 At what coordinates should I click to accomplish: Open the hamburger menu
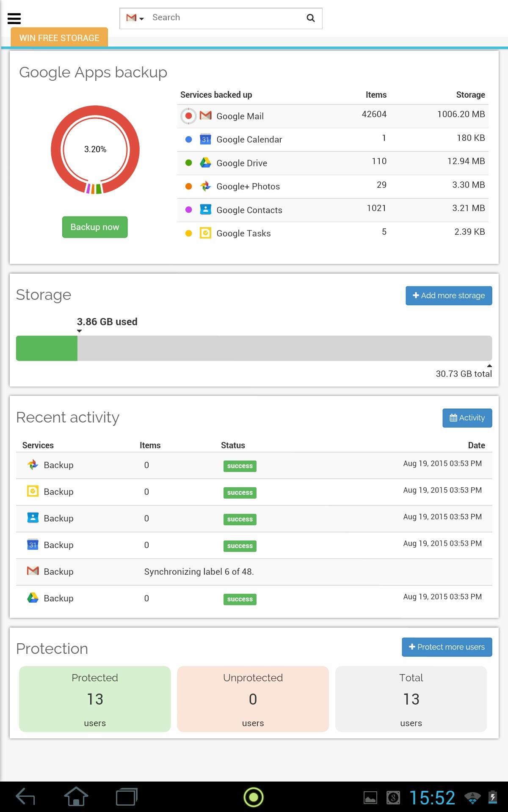click(14, 18)
